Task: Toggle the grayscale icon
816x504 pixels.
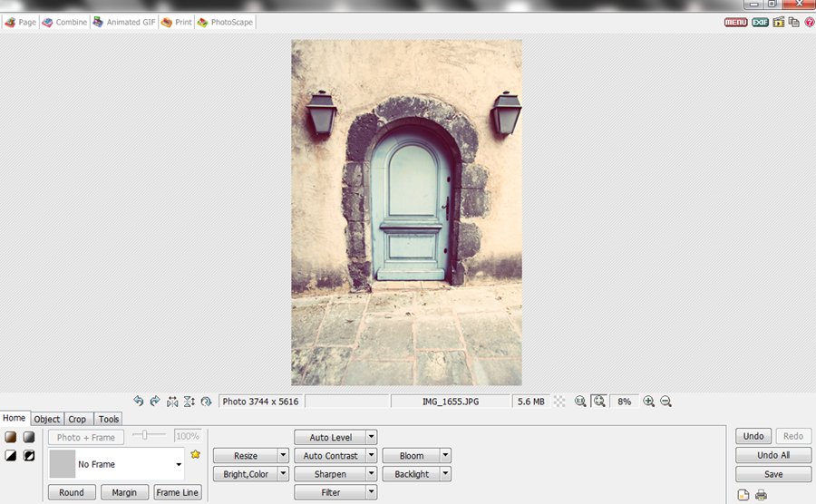Action: pyautogui.click(x=29, y=437)
